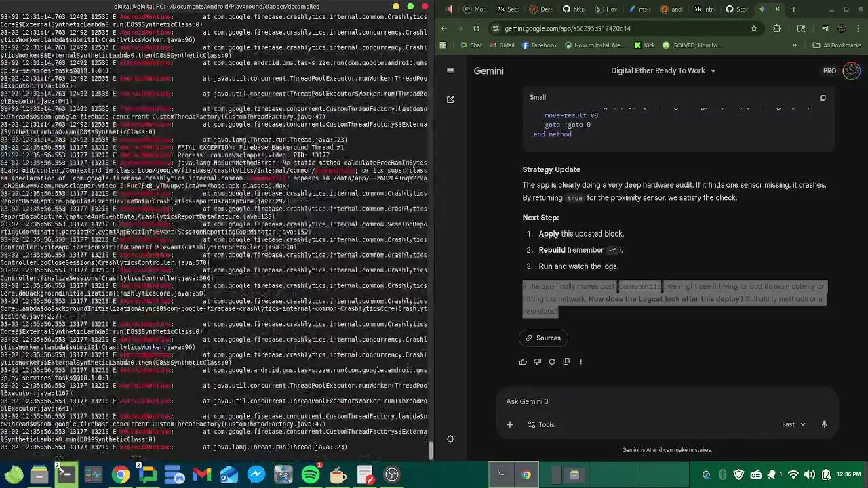Click the browser address bar URL
Image resolution: width=868 pixels, height=488 pixels.
pos(568,28)
